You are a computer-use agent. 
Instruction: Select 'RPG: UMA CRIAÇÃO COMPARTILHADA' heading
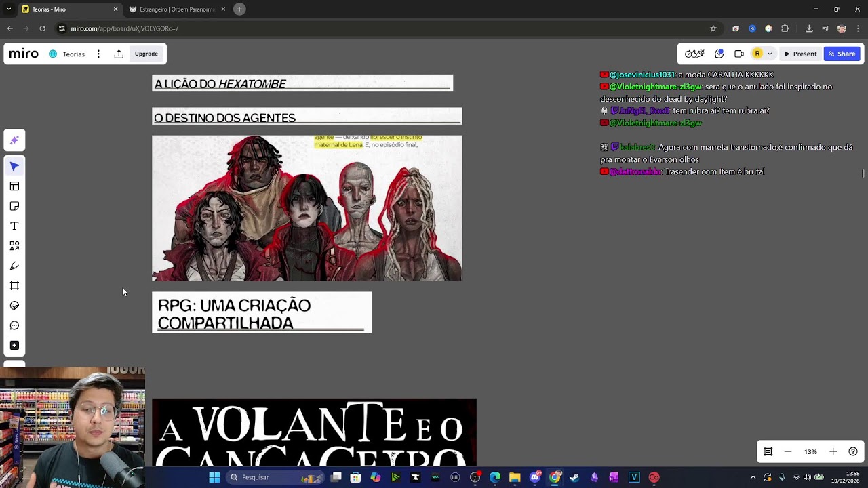coord(262,312)
